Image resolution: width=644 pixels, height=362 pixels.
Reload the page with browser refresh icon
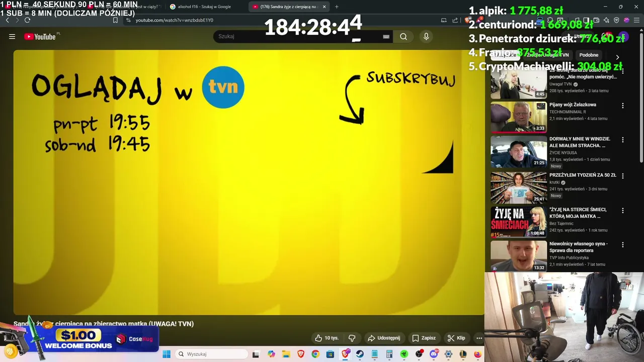pos(27,20)
